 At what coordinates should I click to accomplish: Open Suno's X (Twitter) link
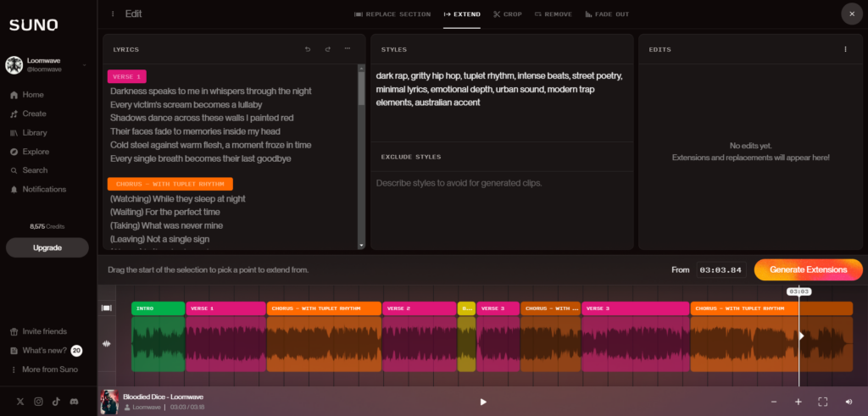20,402
